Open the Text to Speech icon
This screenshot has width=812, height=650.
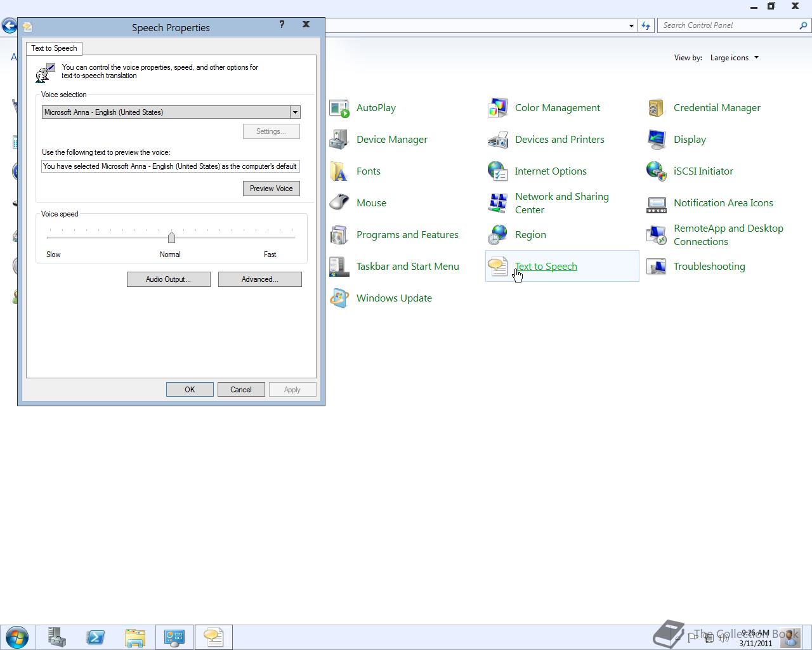pos(498,267)
